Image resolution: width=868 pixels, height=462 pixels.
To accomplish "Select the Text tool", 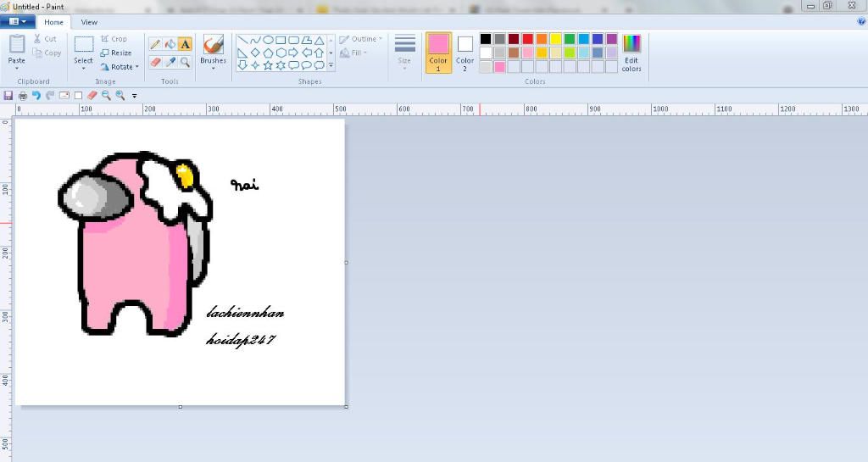I will pyautogui.click(x=185, y=44).
